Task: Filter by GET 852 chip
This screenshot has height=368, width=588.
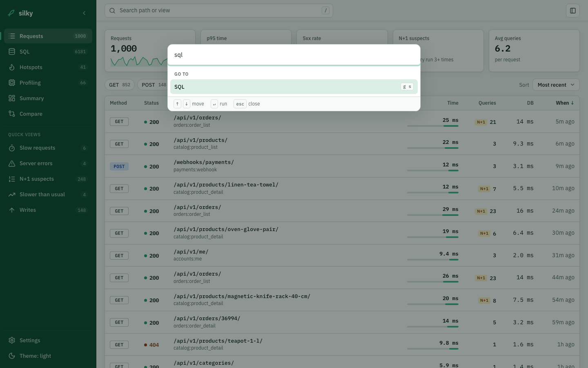Action: (x=120, y=85)
